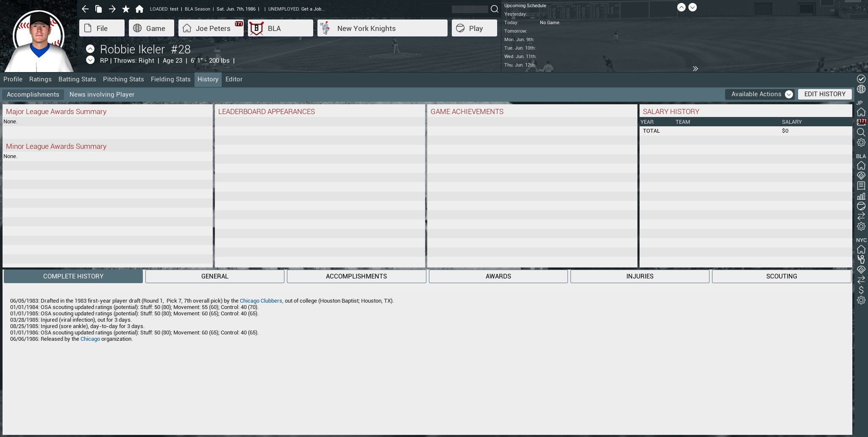Click the search input field in top bar

(x=470, y=9)
